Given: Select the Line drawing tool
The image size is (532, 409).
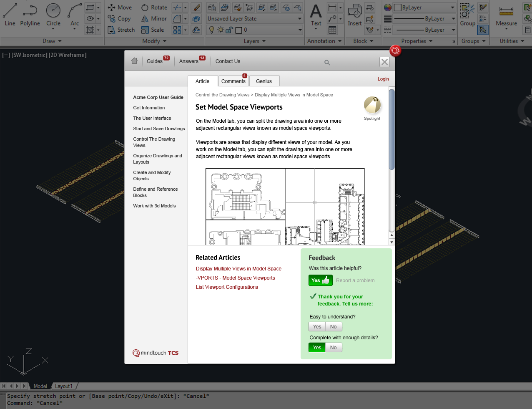Looking at the screenshot, I should pos(10,14).
